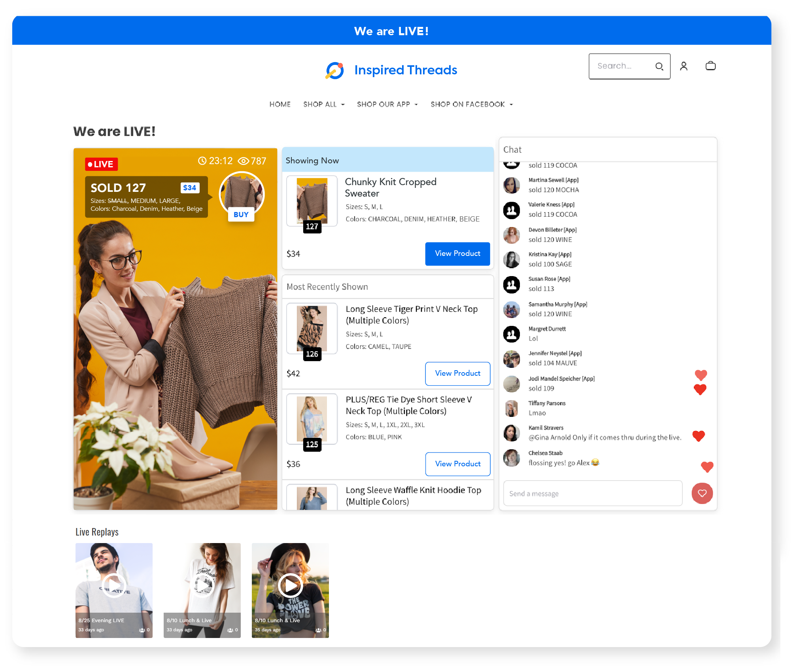Click Susan Rose's default avatar

(x=512, y=284)
